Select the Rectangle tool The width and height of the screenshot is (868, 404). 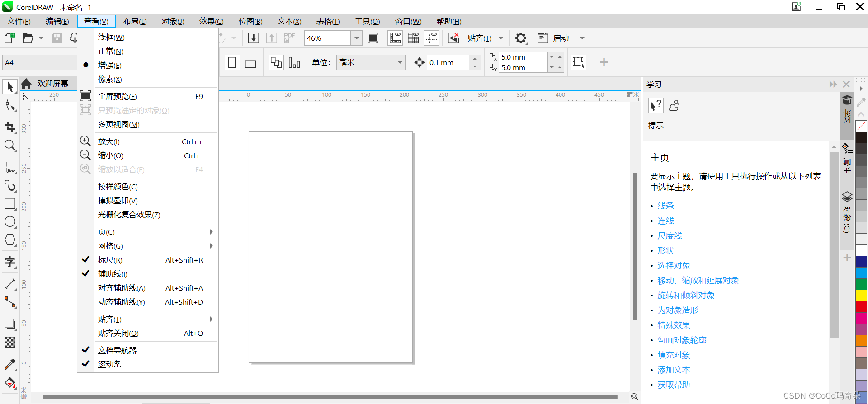[x=10, y=203]
